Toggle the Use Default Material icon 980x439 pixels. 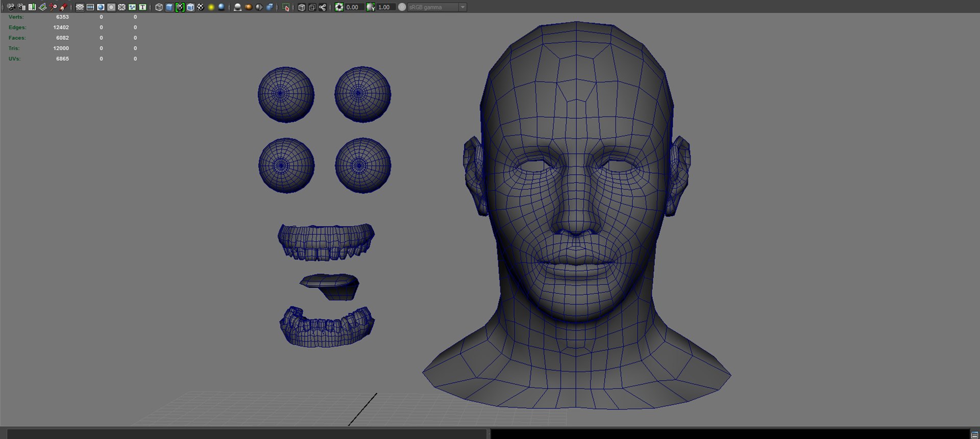click(180, 7)
